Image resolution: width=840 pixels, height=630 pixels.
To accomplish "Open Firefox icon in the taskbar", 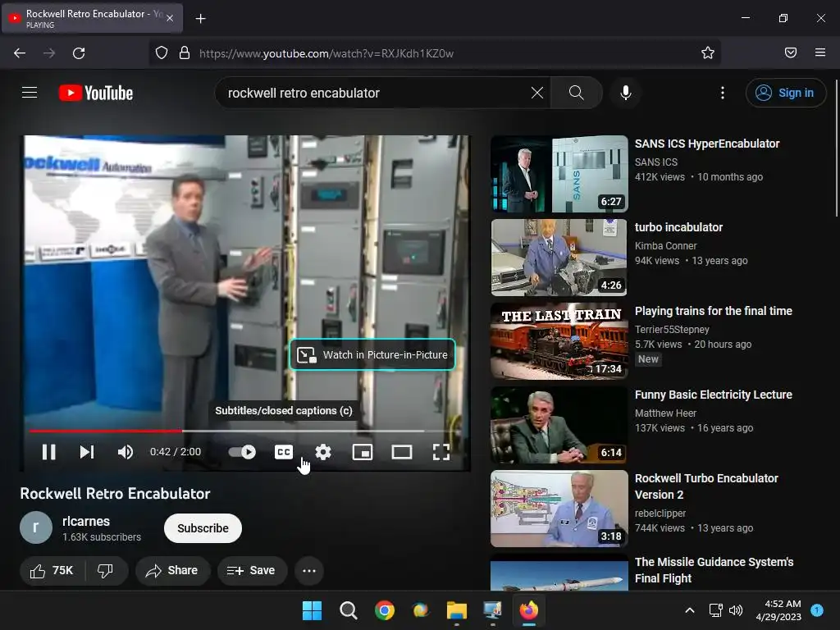I will 529,610.
